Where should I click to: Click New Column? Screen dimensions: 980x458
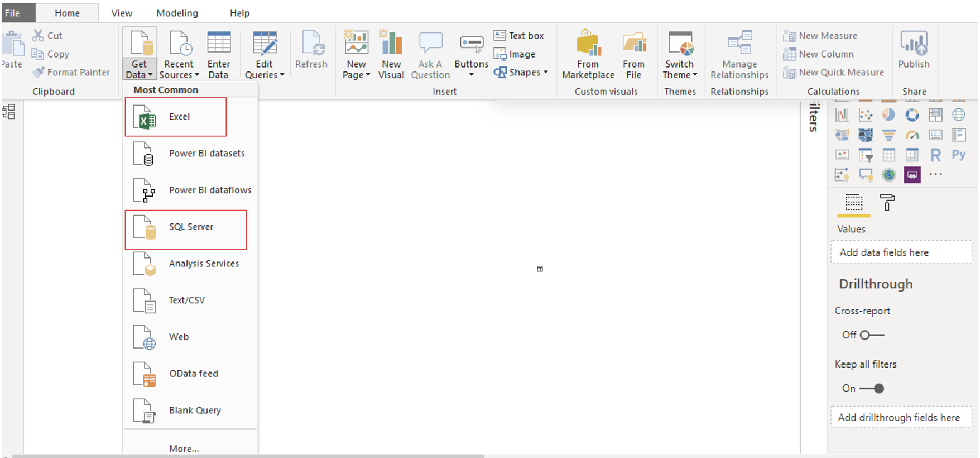coord(818,54)
